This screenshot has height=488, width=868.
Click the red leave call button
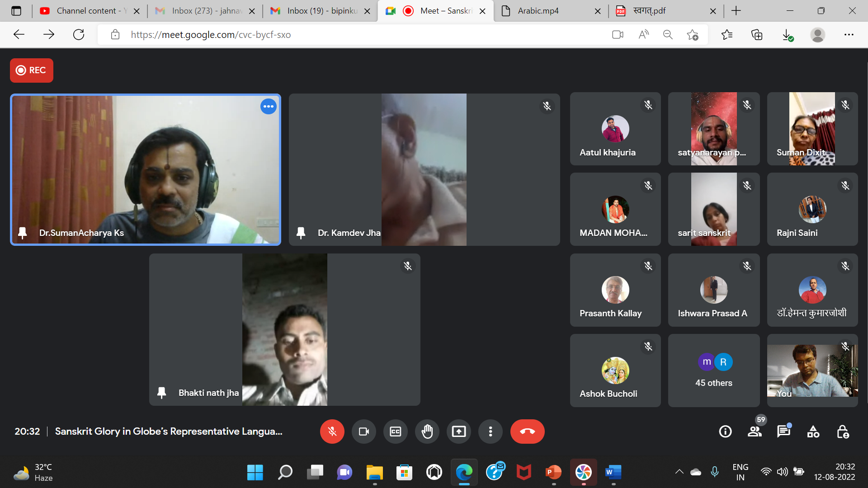pyautogui.click(x=527, y=432)
